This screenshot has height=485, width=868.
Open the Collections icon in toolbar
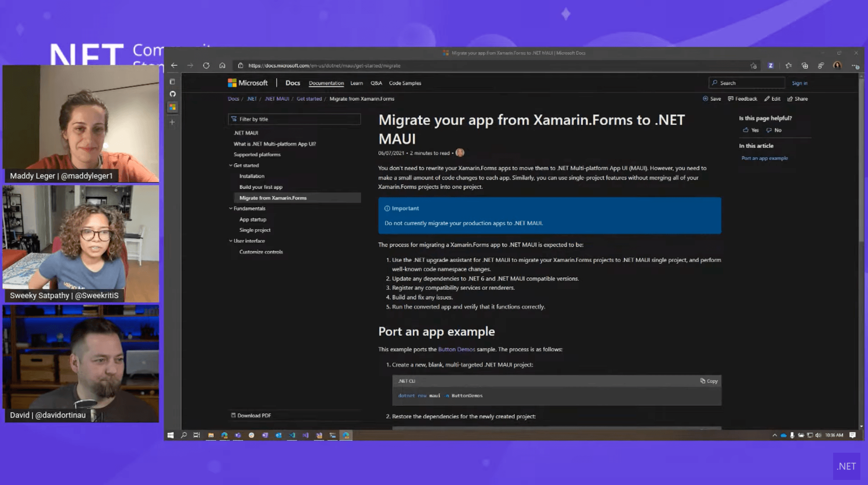click(805, 65)
